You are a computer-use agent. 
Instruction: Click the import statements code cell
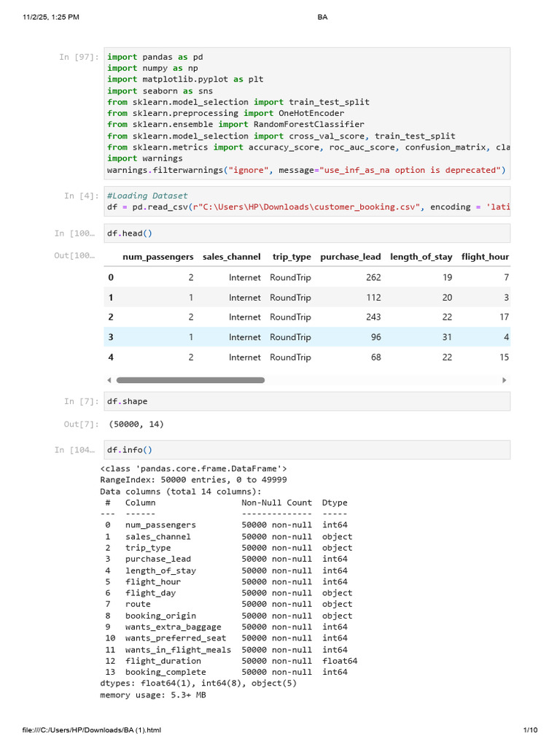(x=307, y=113)
